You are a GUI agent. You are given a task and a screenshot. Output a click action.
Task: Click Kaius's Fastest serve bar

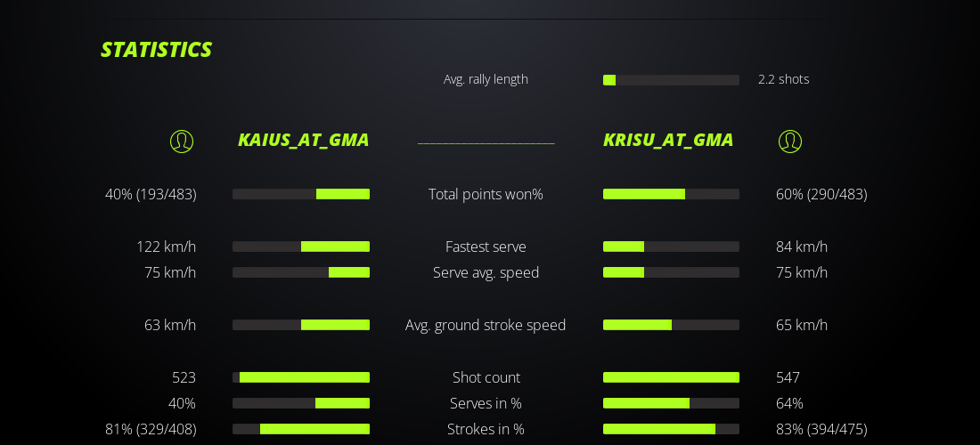tap(301, 247)
